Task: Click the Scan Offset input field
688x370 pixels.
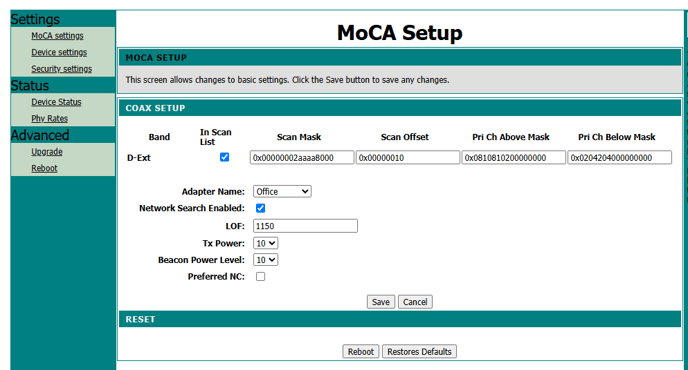Action: coord(408,158)
